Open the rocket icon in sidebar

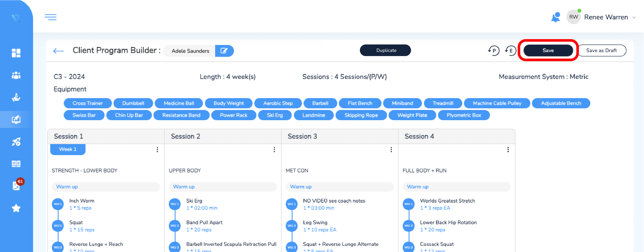click(x=16, y=142)
